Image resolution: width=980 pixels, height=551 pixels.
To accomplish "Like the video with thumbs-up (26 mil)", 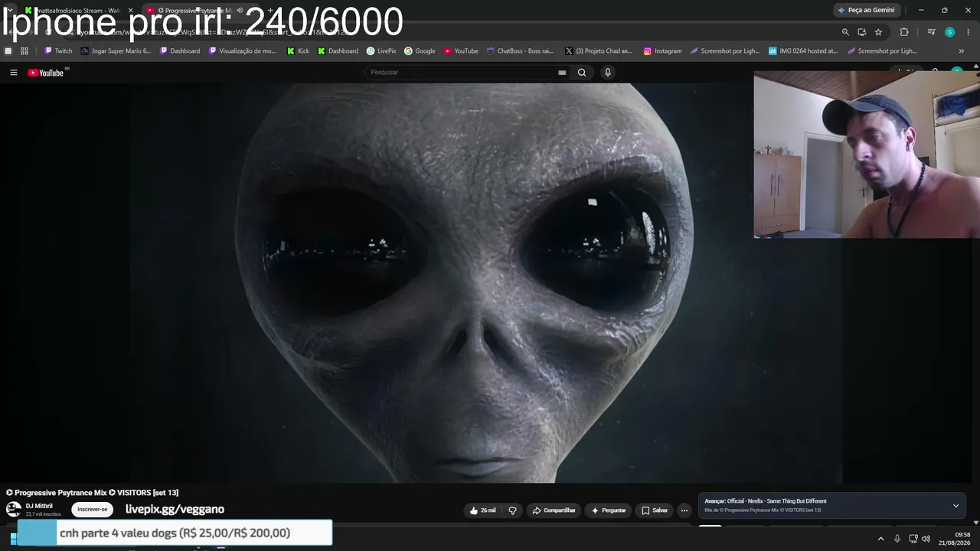I will pyautogui.click(x=483, y=510).
